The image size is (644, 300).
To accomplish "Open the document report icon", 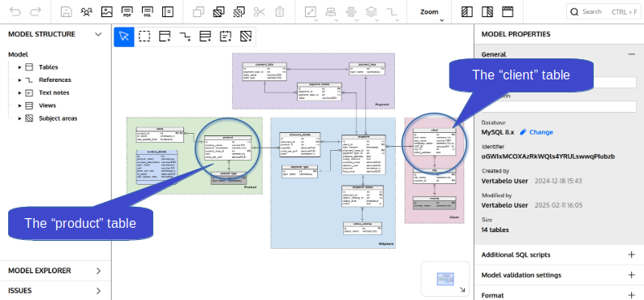I will click(x=168, y=12).
